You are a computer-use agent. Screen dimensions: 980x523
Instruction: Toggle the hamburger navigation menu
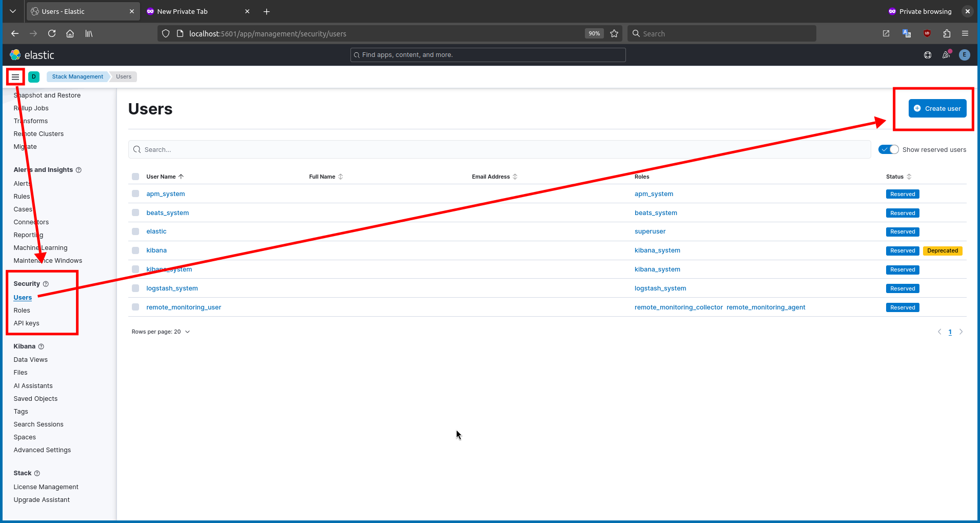click(x=15, y=77)
